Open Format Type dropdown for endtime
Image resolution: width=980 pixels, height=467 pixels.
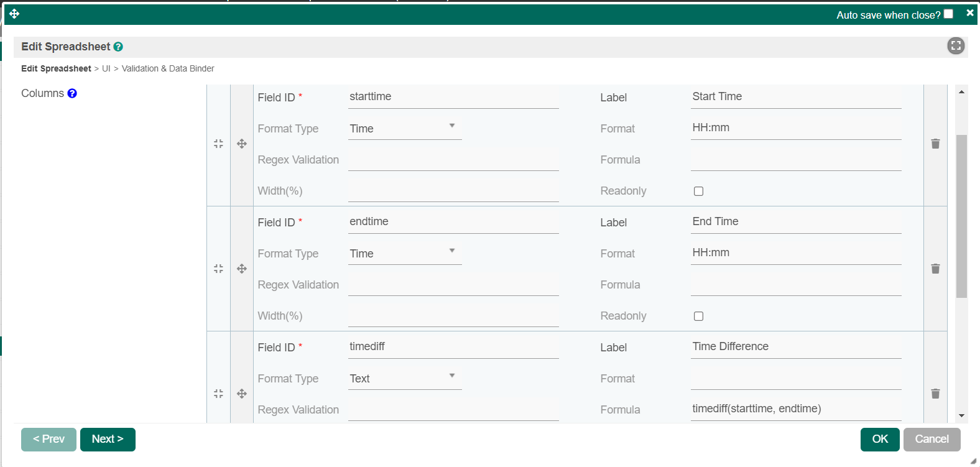[404, 254]
